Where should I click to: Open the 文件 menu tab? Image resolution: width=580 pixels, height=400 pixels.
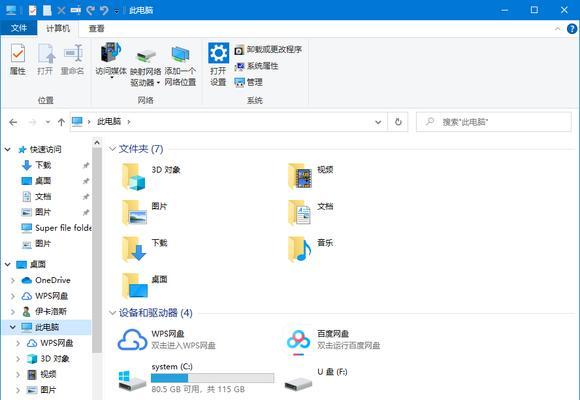pos(19,28)
